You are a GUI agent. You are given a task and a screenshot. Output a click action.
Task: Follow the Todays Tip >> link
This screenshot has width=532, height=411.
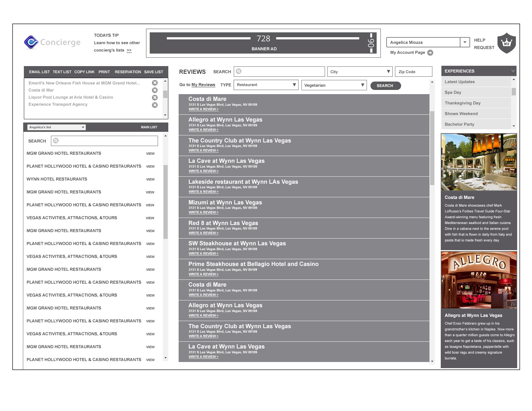129,50
